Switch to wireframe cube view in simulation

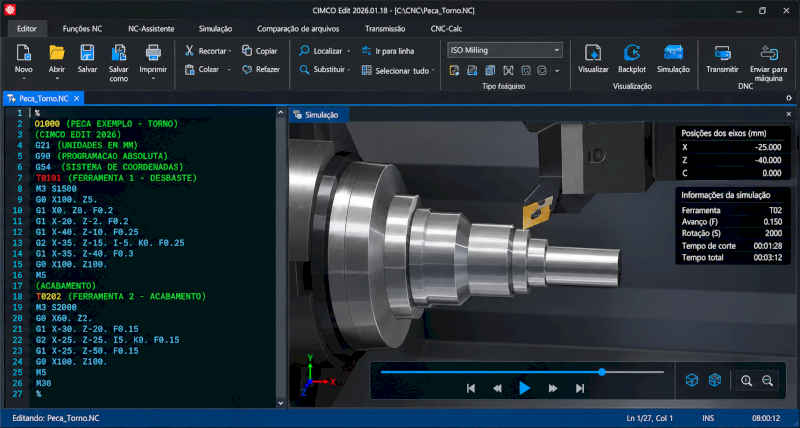click(715, 380)
